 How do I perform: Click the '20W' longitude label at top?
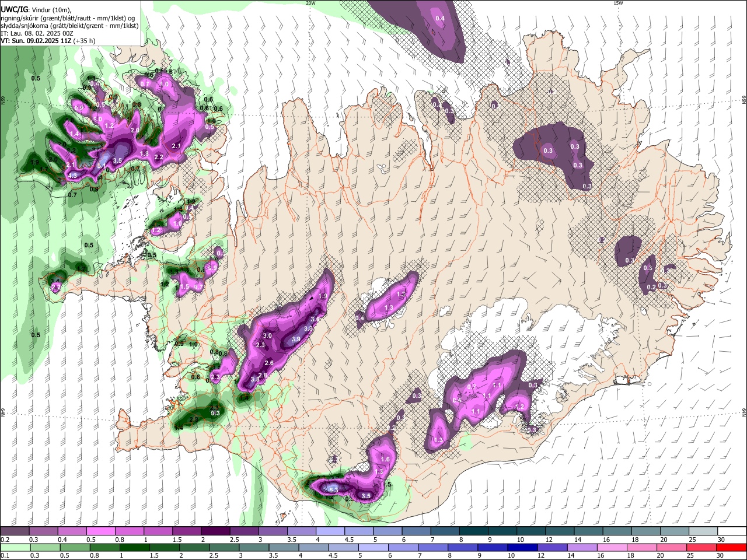(x=311, y=3)
